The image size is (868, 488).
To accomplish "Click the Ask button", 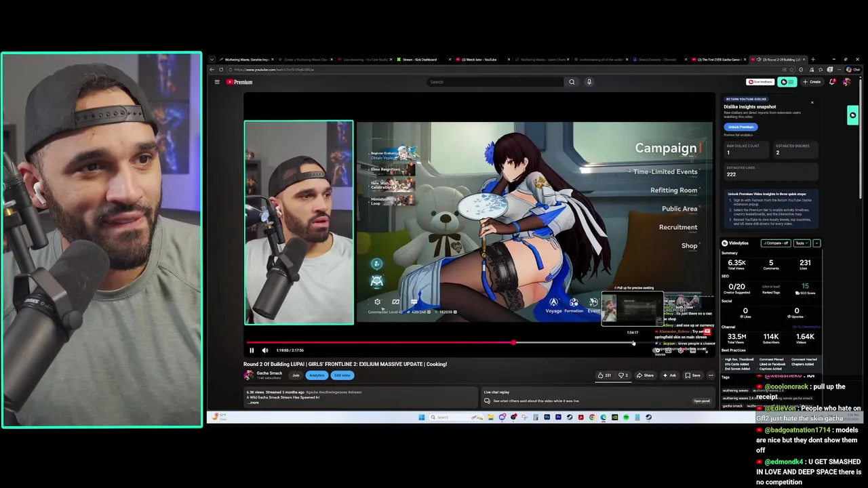I will [669, 375].
